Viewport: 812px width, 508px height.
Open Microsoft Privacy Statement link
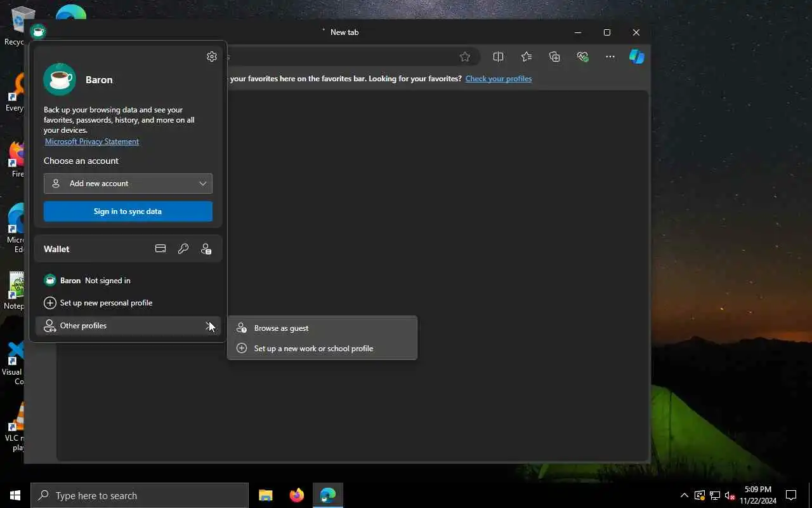click(x=92, y=142)
